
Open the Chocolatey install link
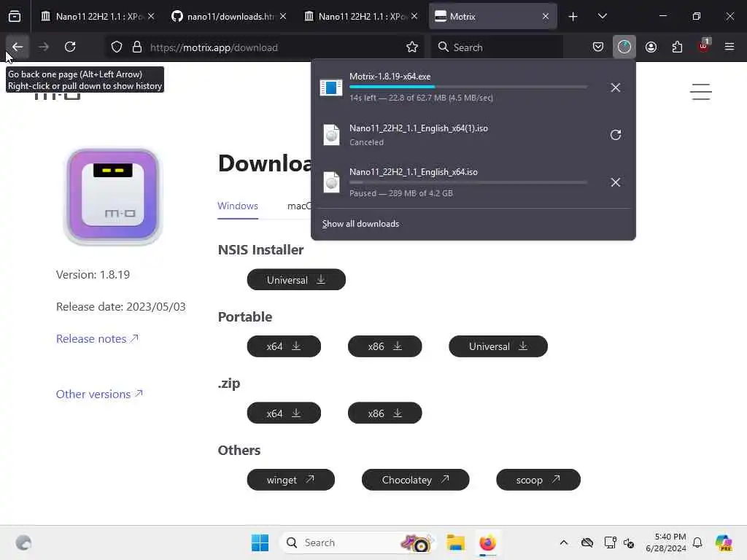(x=415, y=480)
